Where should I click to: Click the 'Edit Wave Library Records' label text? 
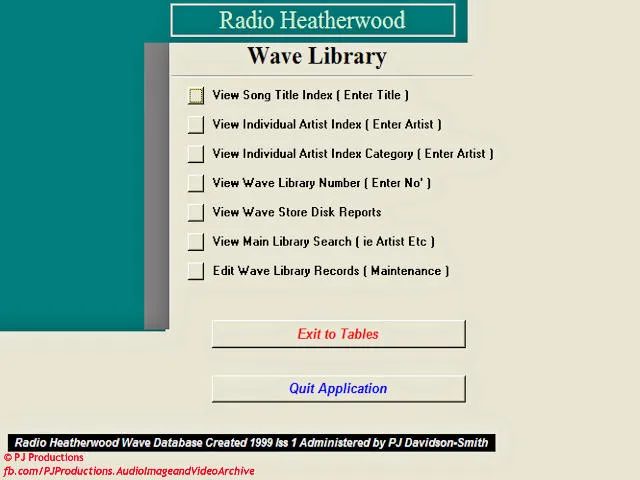point(330,271)
